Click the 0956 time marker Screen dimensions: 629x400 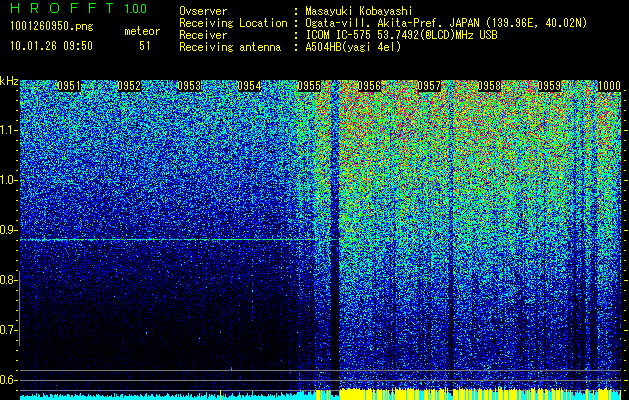click(x=369, y=86)
